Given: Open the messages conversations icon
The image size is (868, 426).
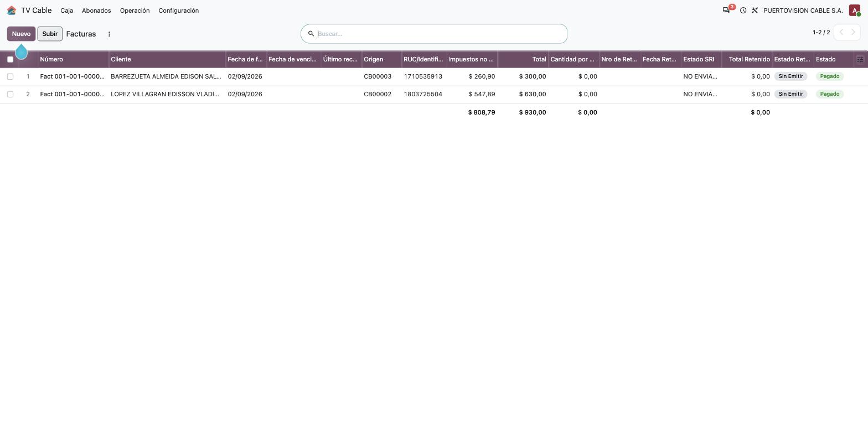Looking at the screenshot, I should [726, 11].
